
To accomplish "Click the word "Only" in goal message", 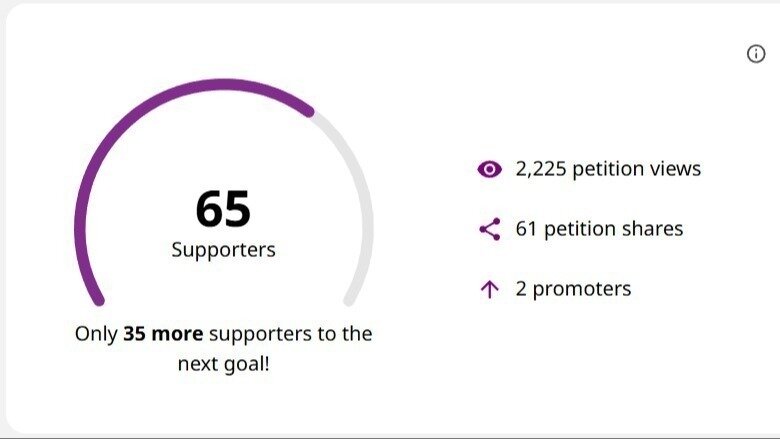I will [x=96, y=333].
